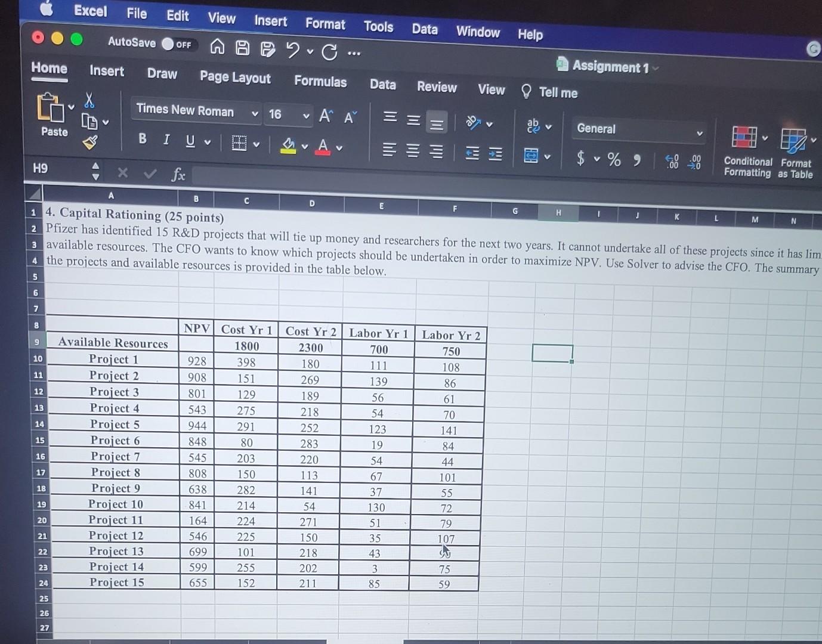Click the Increase Indent icon
The width and height of the screenshot is (822, 644).
coord(496,154)
